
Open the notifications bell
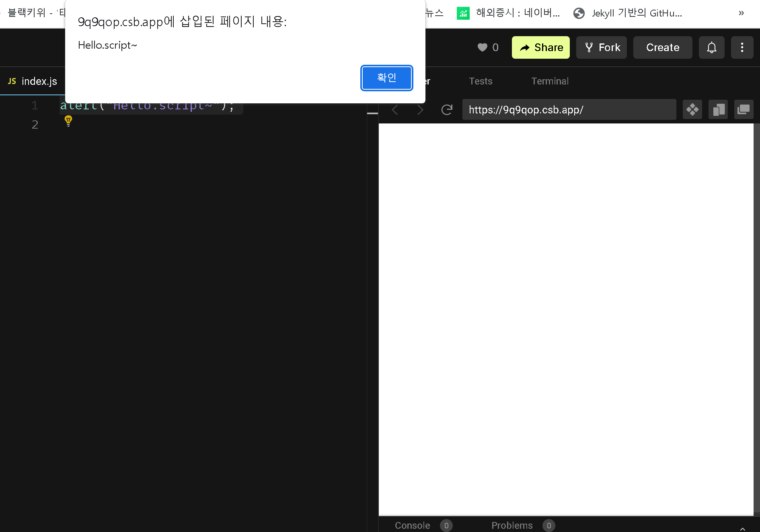(711, 47)
